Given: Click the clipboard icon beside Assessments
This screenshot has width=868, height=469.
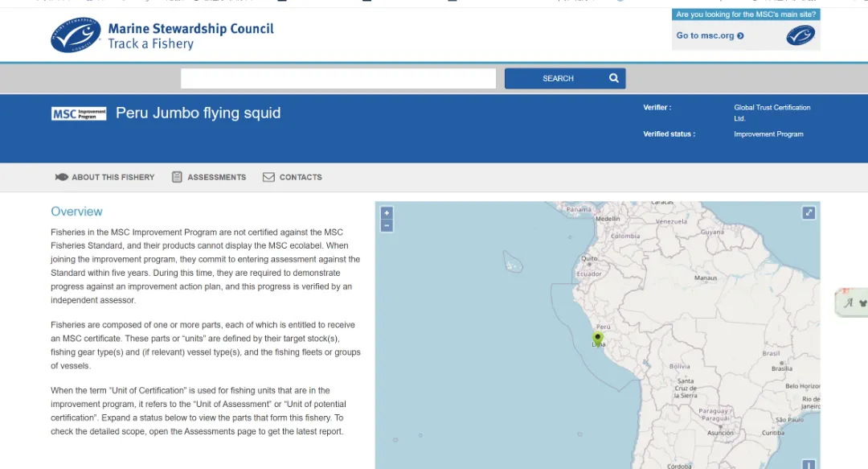Looking at the screenshot, I should click(x=177, y=177).
